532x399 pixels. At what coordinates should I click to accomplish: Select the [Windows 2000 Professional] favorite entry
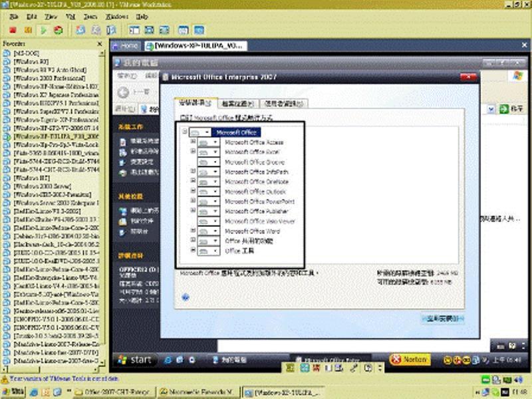point(49,78)
